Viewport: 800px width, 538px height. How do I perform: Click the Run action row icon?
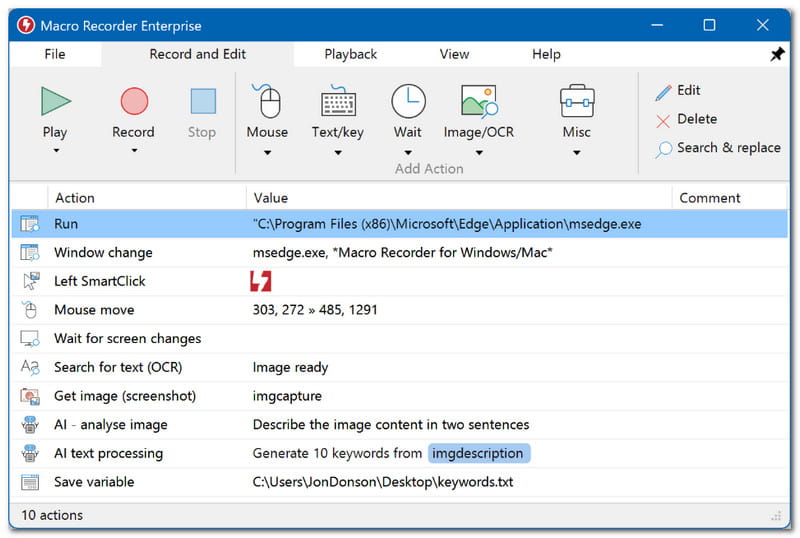(30, 224)
